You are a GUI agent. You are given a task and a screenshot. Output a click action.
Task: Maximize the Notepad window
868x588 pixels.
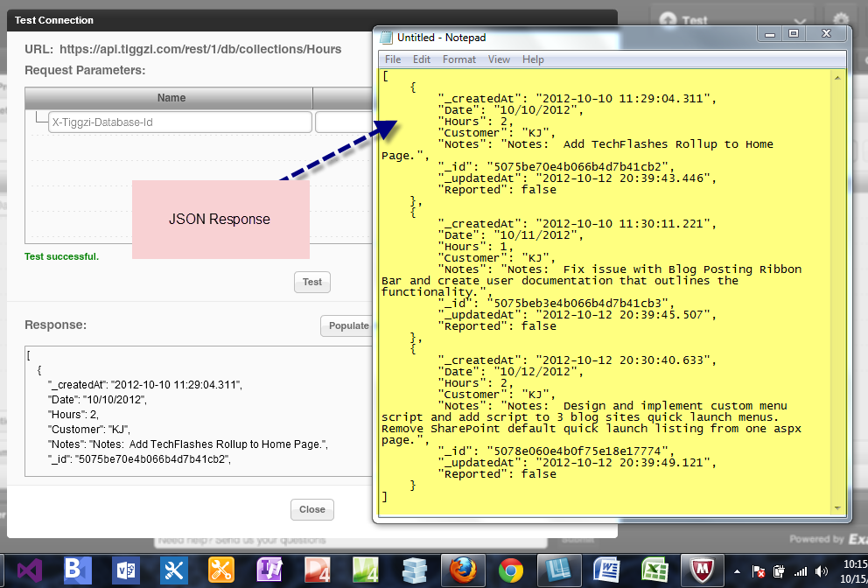click(794, 33)
